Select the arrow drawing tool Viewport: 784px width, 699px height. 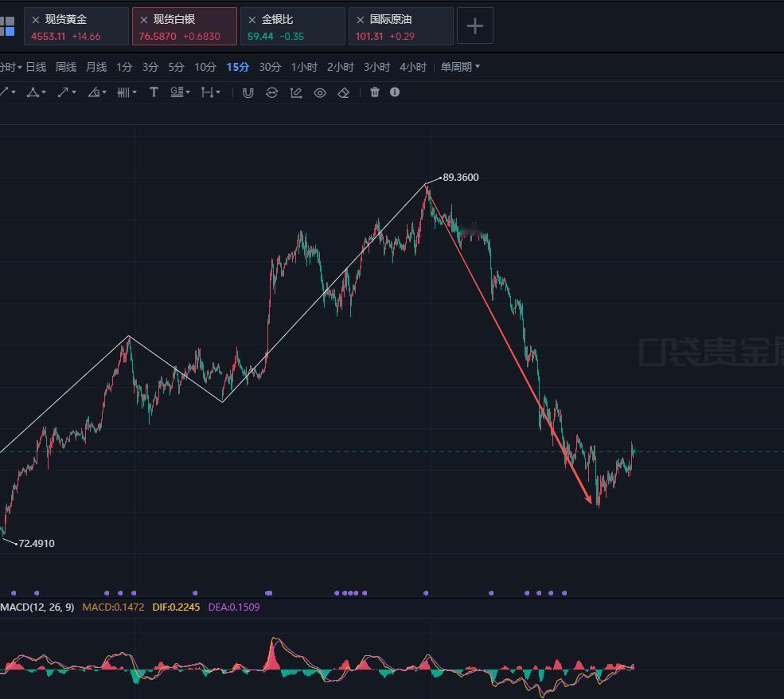(x=63, y=92)
